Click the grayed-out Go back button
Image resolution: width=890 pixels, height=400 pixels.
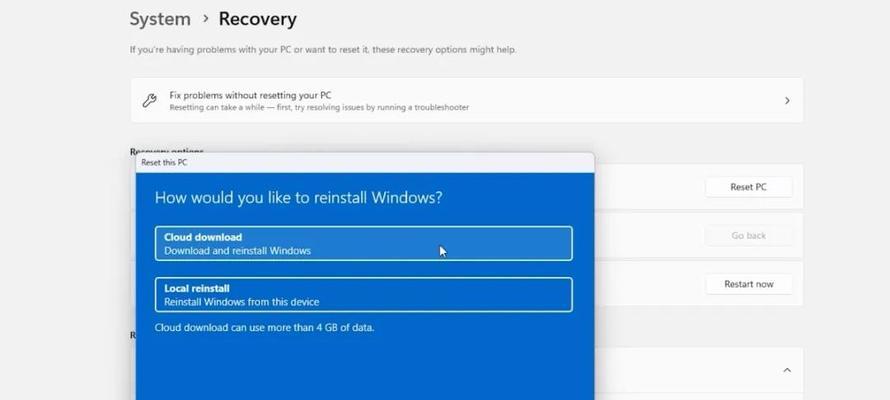748,235
